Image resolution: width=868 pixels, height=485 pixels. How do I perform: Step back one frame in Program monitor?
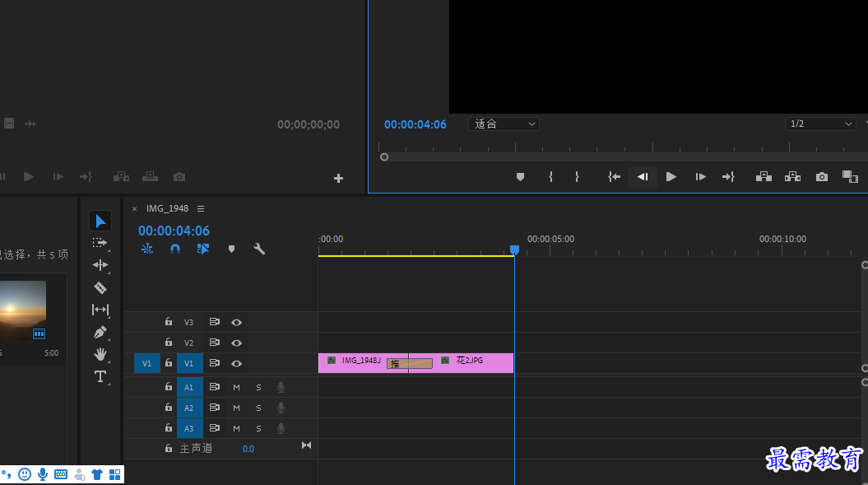point(642,177)
